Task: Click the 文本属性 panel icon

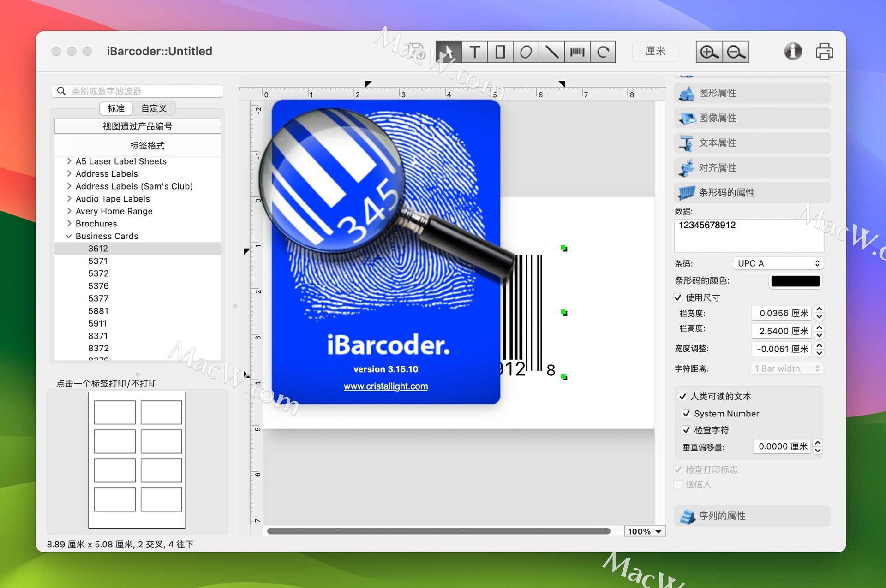Action: pyautogui.click(x=687, y=143)
